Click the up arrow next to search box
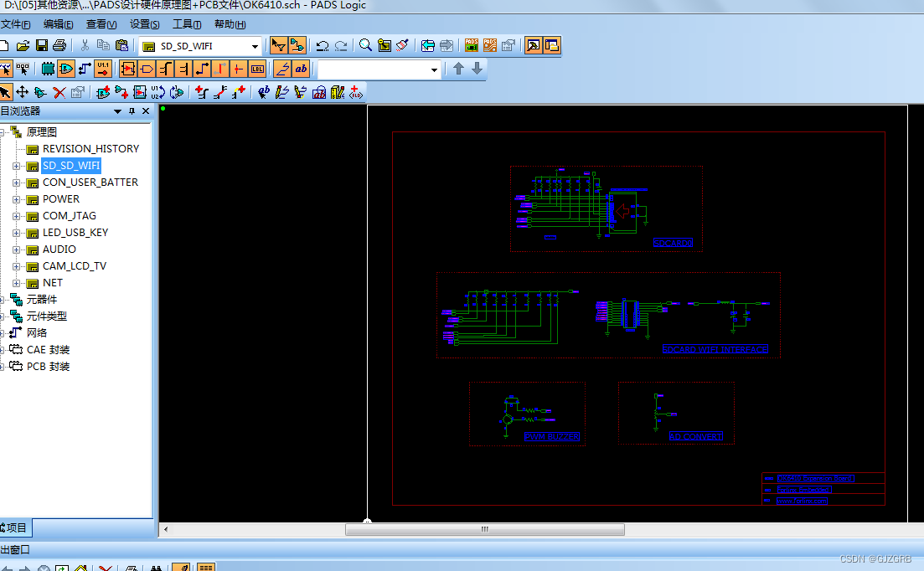 [458, 69]
